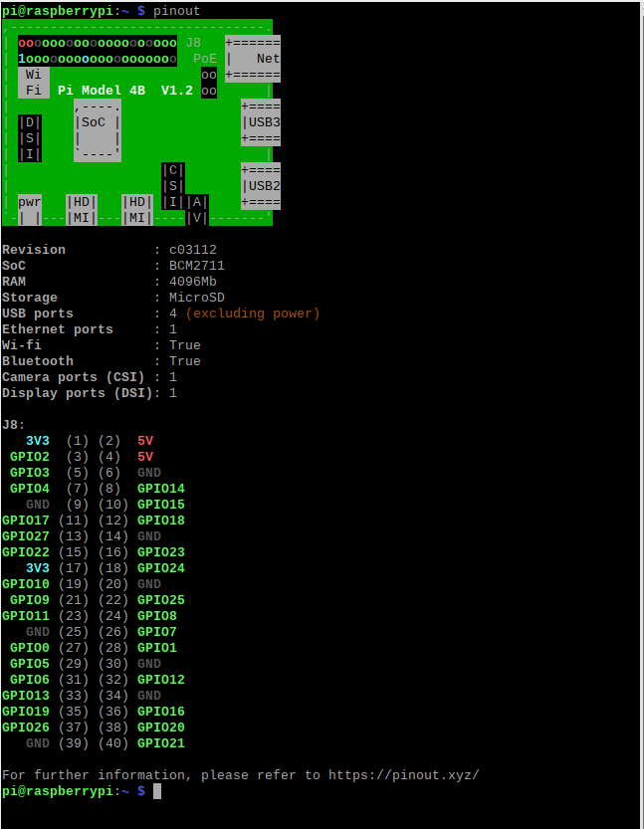Click the '5V' label at pin (4)
This screenshot has height=829, width=644.
[145, 456]
